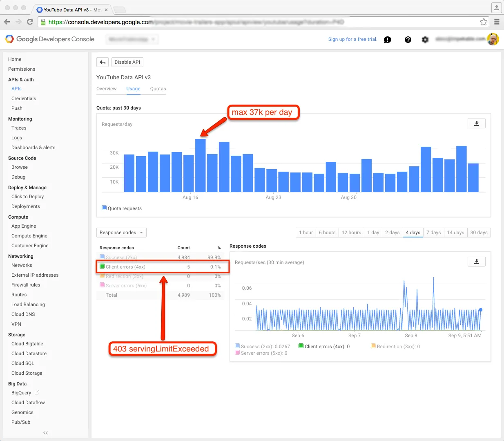This screenshot has width=504, height=441.
Task: Open the help question mark icon
Action: (x=408, y=40)
